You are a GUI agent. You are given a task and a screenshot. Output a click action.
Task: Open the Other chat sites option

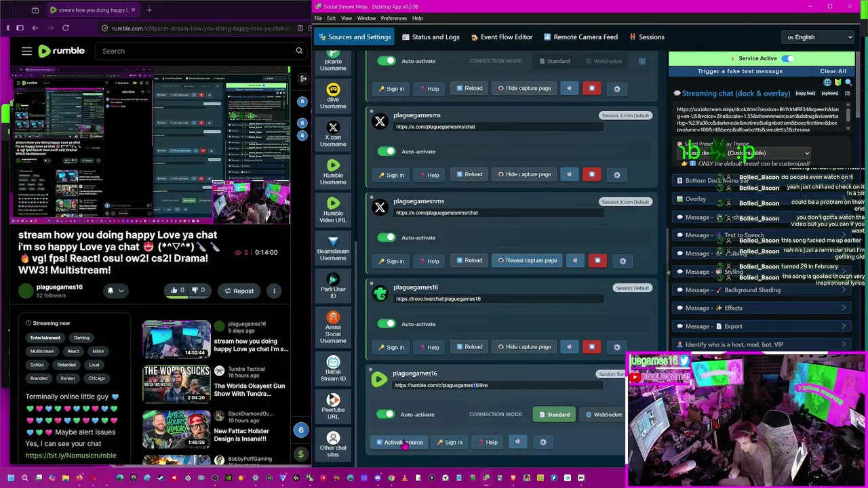tap(333, 445)
